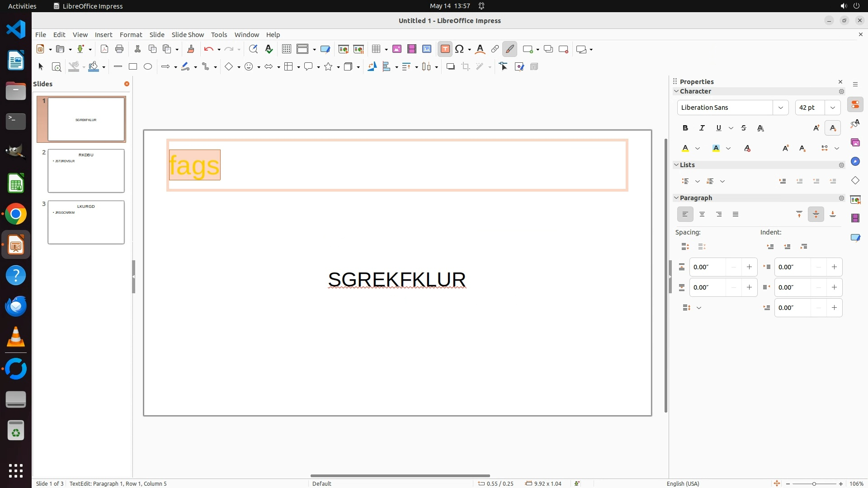Insert a special character with Omega icon
The image size is (868, 488).
[x=459, y=49]
